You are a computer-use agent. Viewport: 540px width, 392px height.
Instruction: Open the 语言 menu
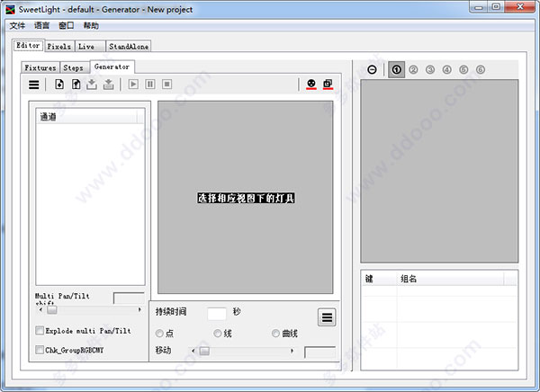point(41,25)
